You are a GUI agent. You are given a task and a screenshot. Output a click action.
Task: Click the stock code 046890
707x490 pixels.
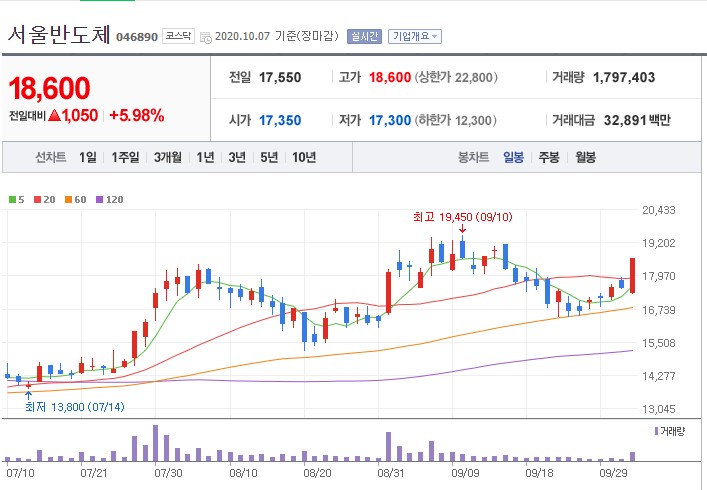(137, 37)
